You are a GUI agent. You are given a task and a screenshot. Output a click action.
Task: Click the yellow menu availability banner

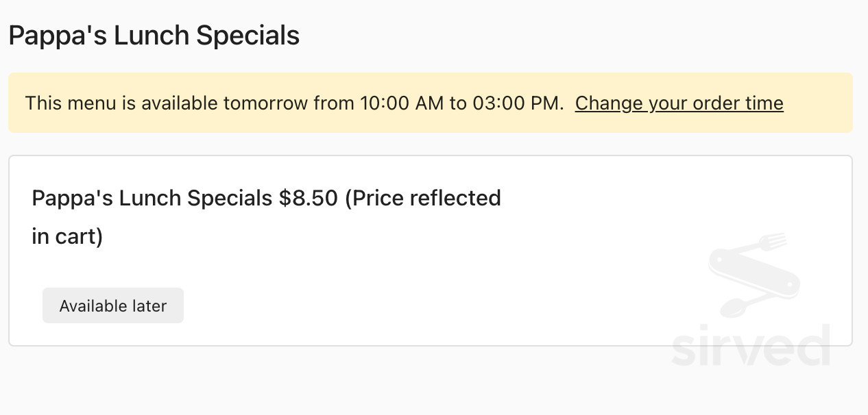[x=431, y=103]
